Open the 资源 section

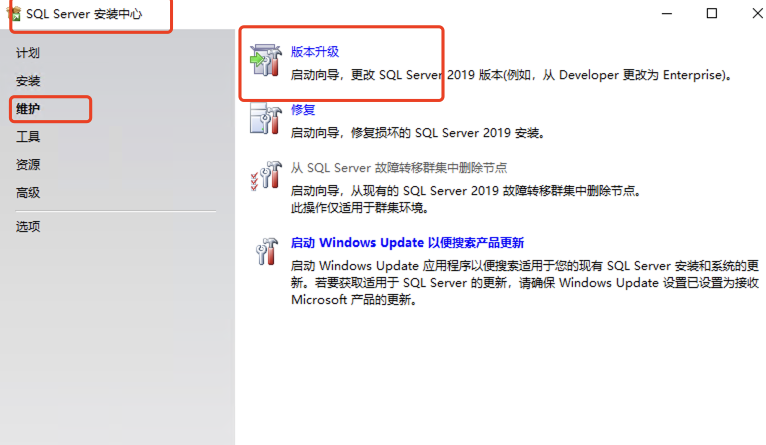pyautogui.click(x=28, y=164)
